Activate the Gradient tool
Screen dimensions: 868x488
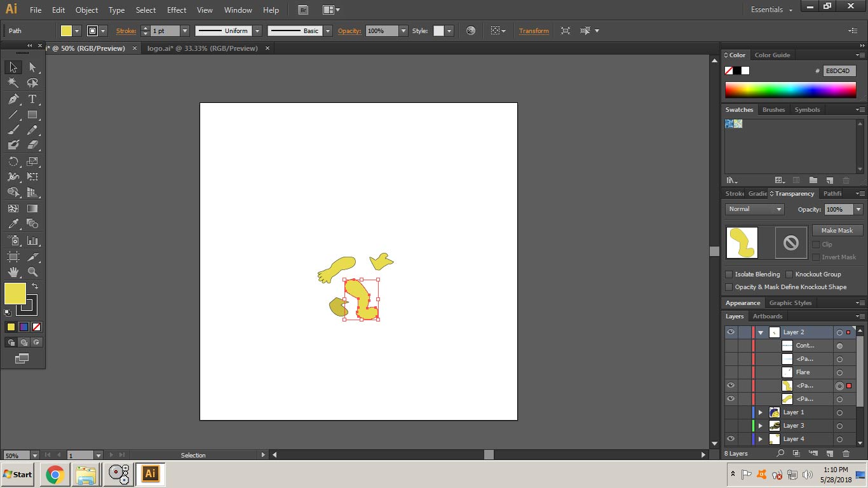point(32,208)
